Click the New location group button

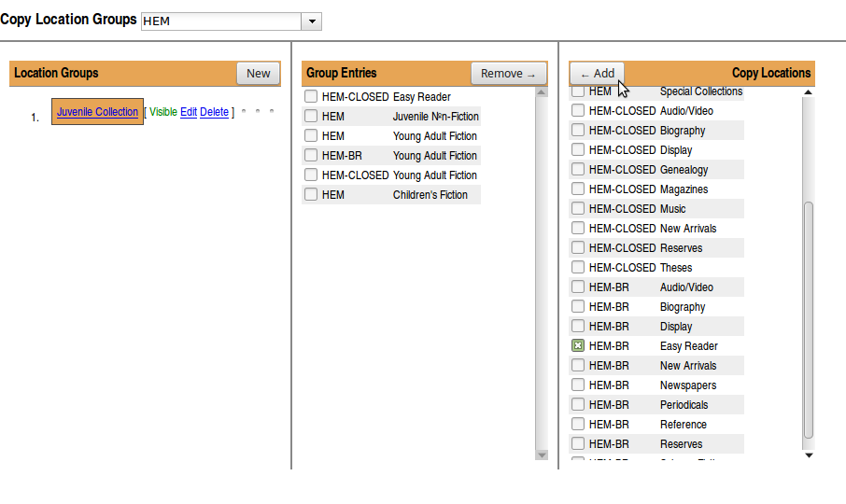click(x=258, y=74)
